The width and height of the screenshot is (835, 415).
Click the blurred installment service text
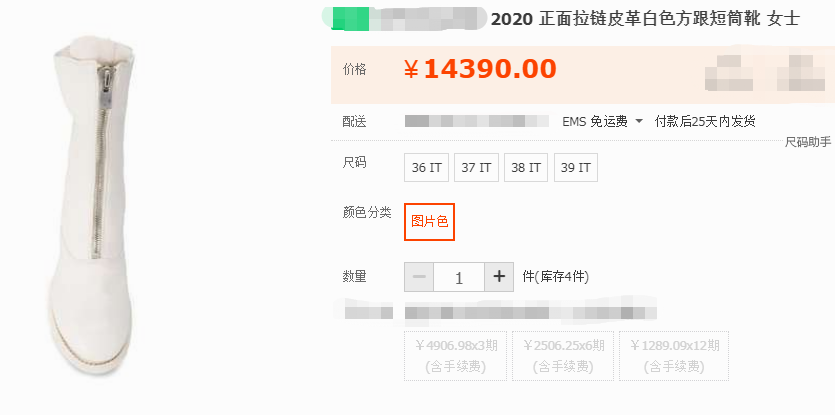click(530, 313)
